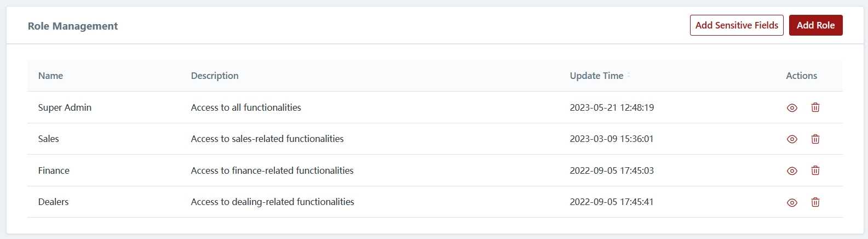Select the Sales role name

pos(48,139)
